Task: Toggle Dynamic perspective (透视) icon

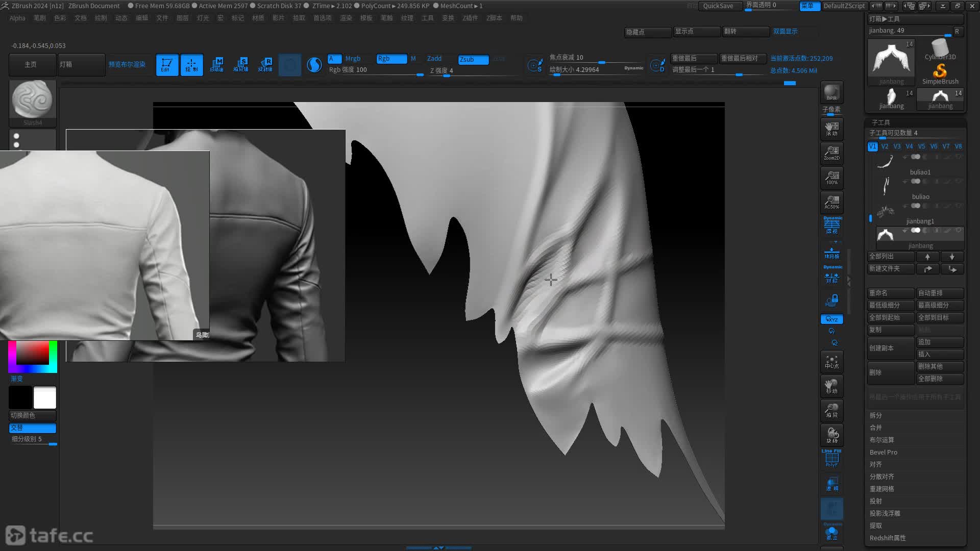Action: click(x=831, y=226)
